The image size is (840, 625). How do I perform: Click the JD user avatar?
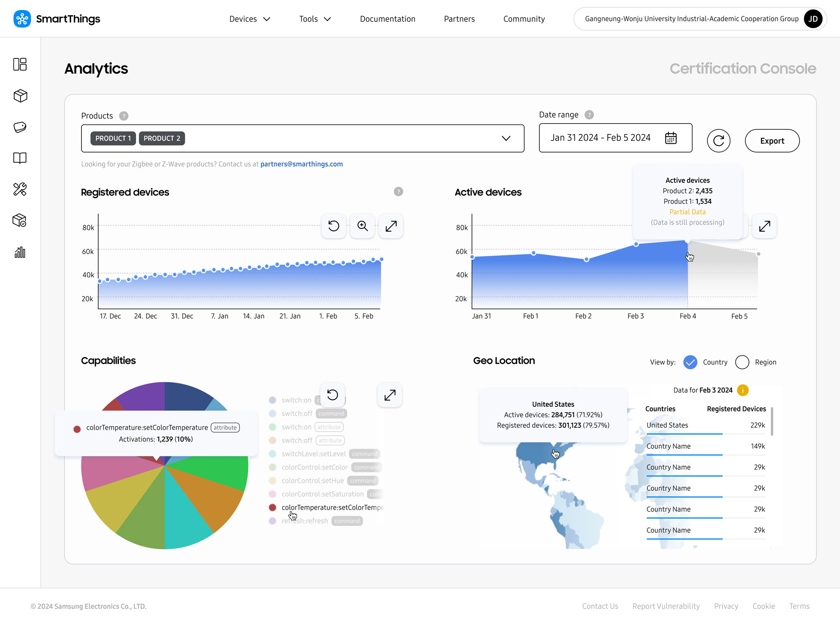[x=813, y=19]
